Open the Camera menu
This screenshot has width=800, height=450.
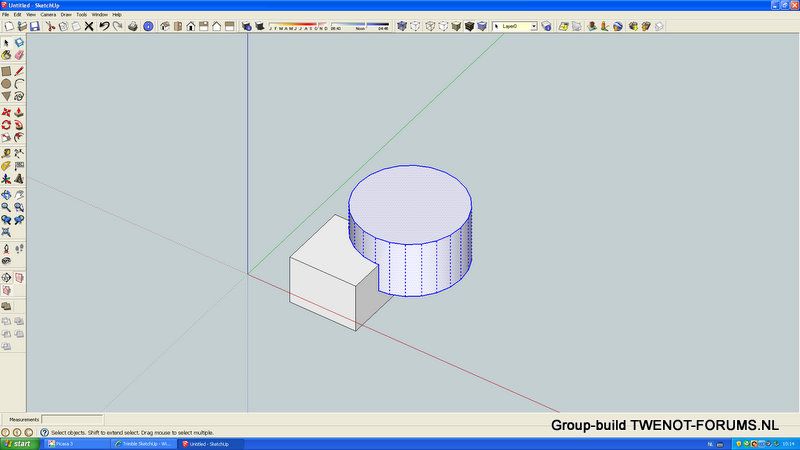[48, 15]
